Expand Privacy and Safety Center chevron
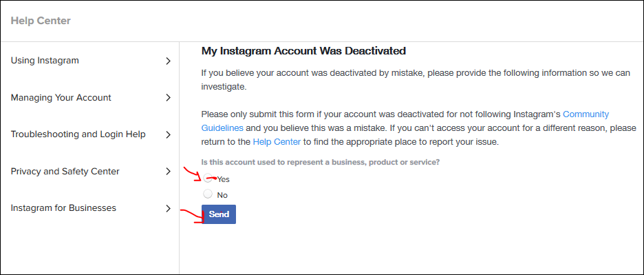This screenshot has width=644, height=275. [x=168, y=172]
